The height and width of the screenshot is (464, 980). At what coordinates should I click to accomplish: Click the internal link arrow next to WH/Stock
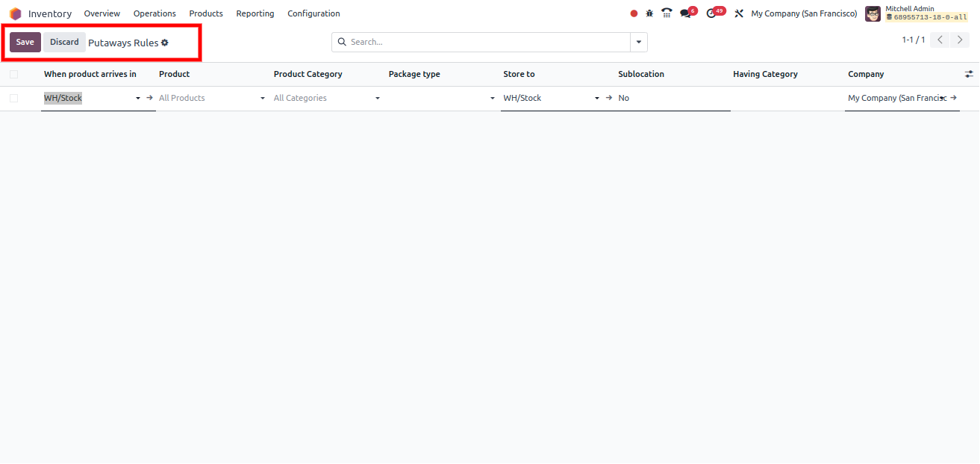click(x=149, y=98)
